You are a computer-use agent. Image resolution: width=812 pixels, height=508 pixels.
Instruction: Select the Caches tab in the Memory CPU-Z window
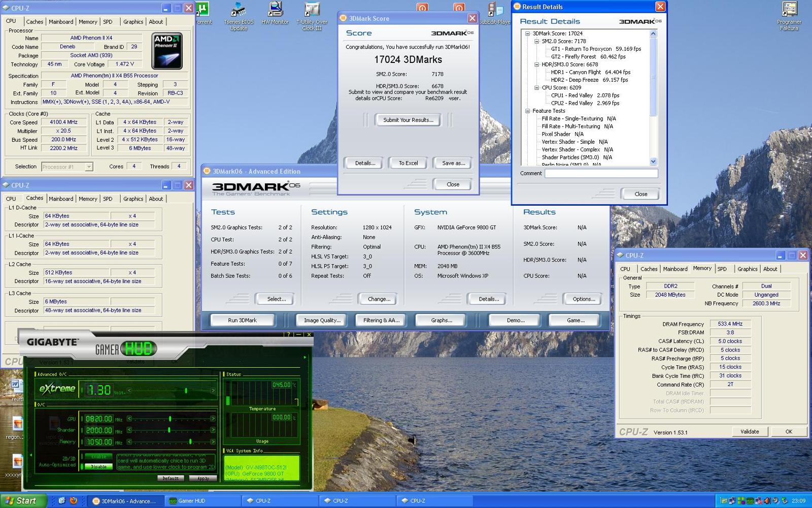[649, 269]
